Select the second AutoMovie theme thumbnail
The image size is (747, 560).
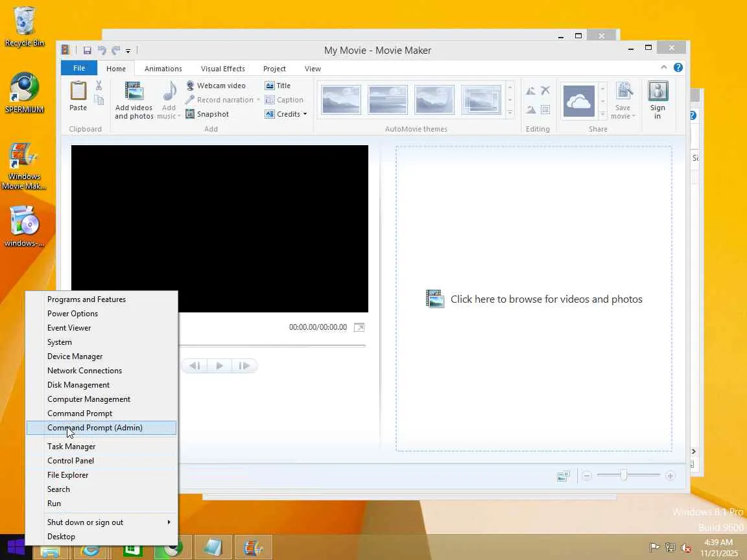click(x=388, y=100)
